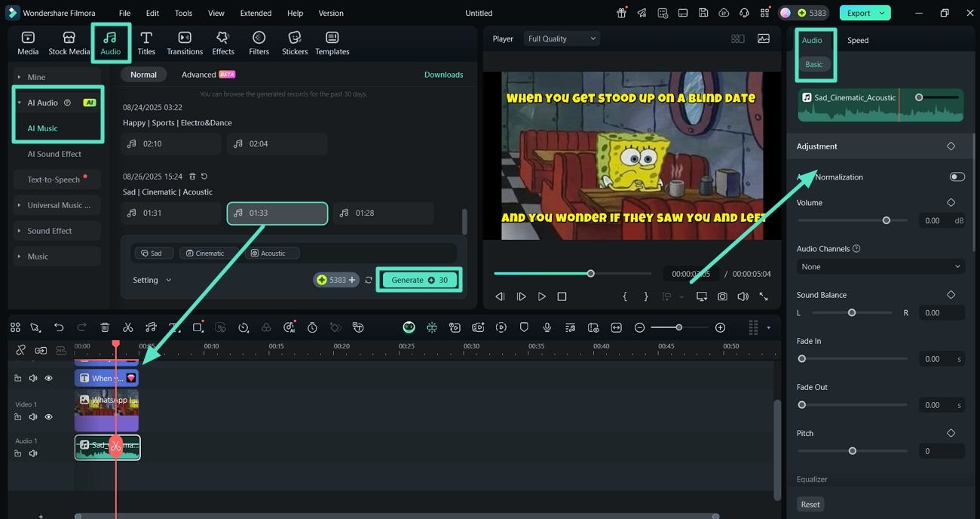Image resolution: width=980 pixels, height=519 pixels.
Task: Open the support headset icon
Action: (744, 13)
